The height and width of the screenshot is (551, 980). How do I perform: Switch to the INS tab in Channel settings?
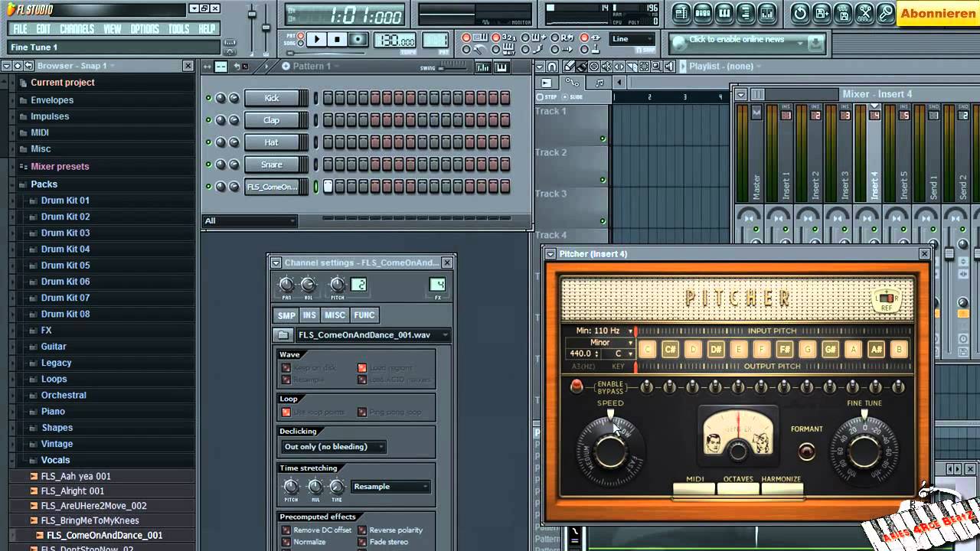[309, 315]
